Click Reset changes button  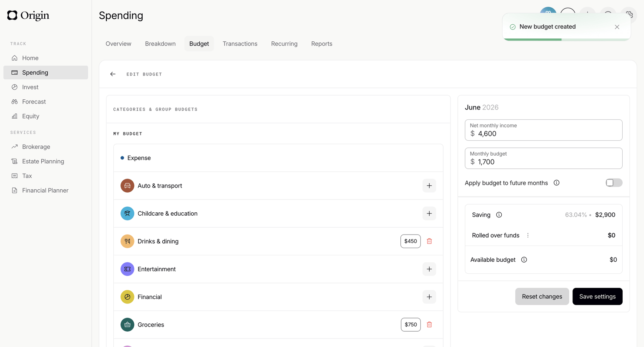tap(542, 297)
